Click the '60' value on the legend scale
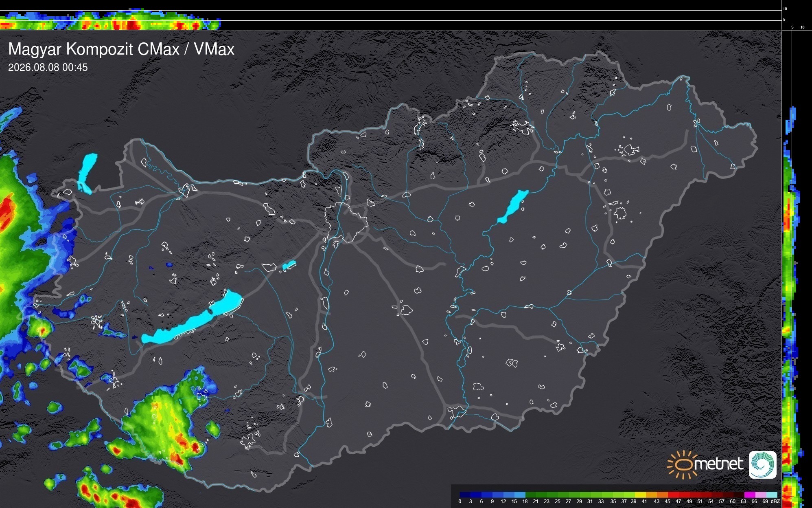Screen dimensions: 812x508 point(733,501)
